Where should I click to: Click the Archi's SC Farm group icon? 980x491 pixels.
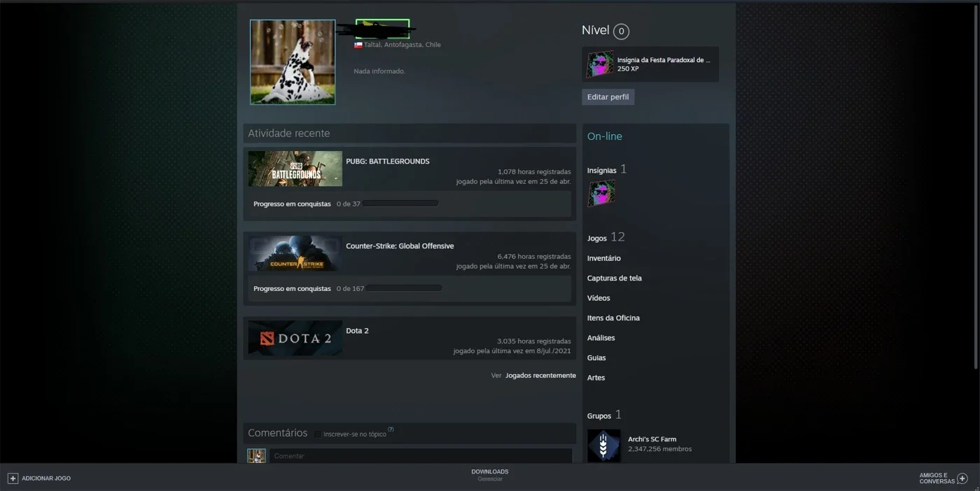point(603,446)
